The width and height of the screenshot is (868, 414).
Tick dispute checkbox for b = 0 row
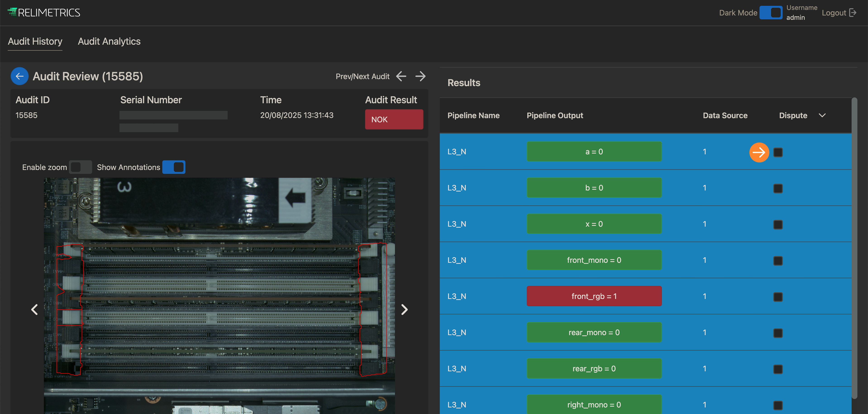pos(778,188)
